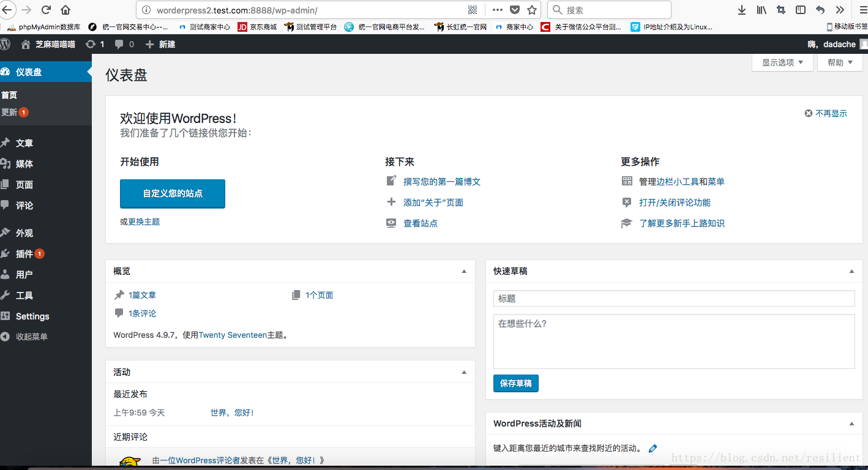Click the 自定义您的站点 button
The width and height of the screenshot is (868, 470).
173,193
